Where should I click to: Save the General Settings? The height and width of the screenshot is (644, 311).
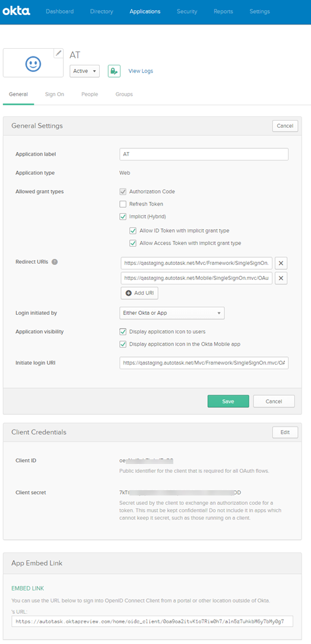point(228,401)
